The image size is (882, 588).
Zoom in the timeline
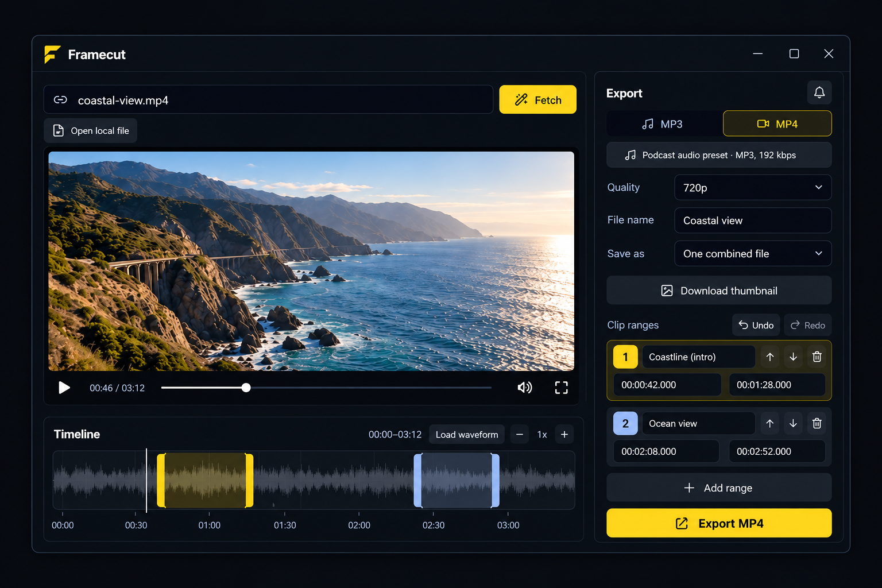tap(564, 435)
